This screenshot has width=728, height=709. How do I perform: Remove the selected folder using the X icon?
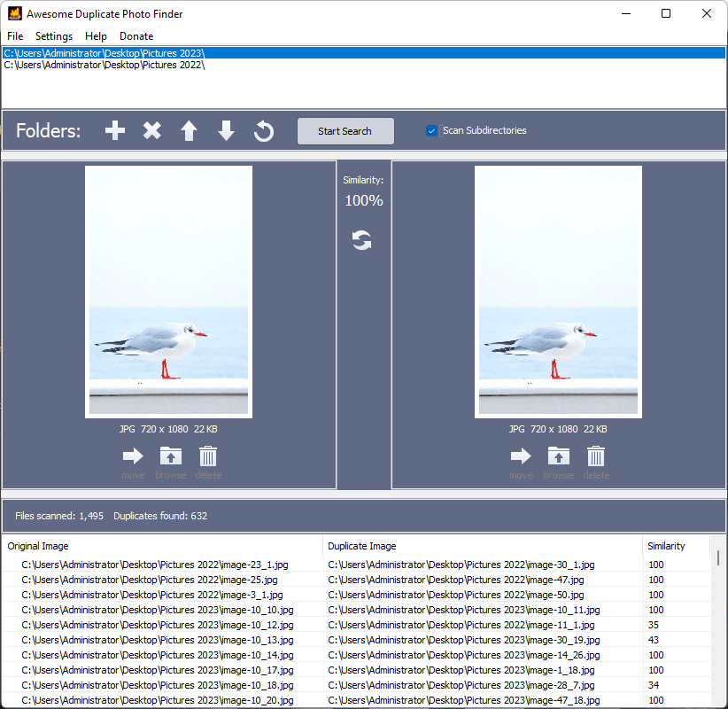tap(151, 130)
